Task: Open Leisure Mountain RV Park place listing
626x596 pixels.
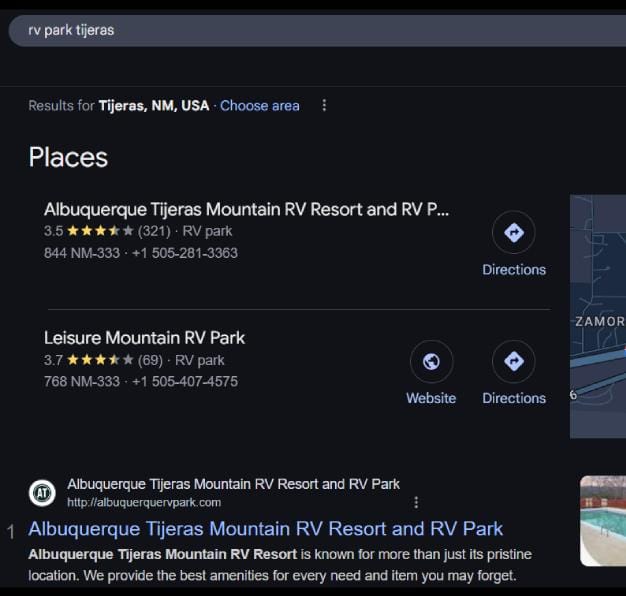Action: click(144, 338)
